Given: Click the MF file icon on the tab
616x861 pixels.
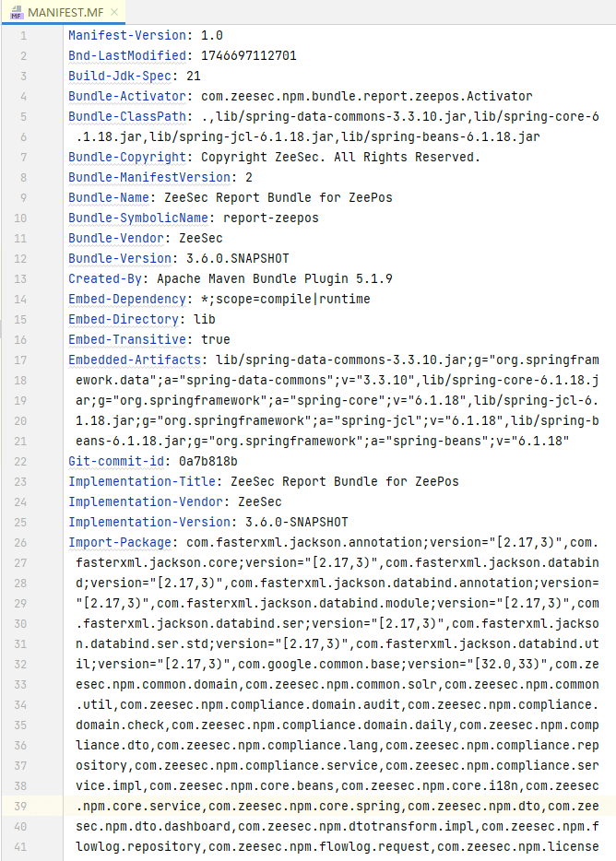Looking at the screenshot, I should [16, 13].
